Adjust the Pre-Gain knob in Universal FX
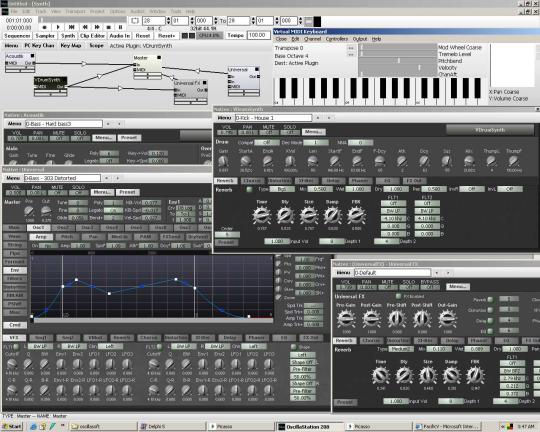The height and width of the screenshot is (432, 540). point(346,319)
